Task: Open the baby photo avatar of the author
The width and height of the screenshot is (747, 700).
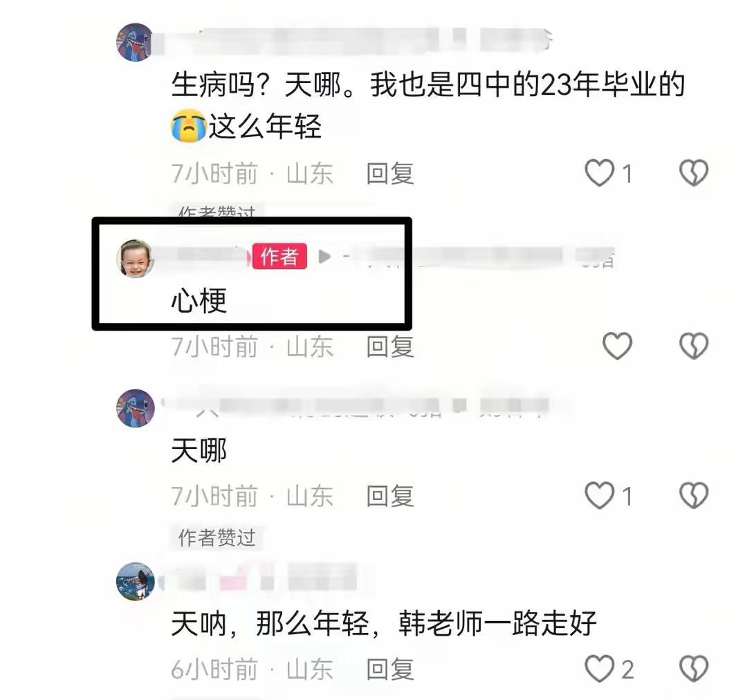Action: [136, 258]
